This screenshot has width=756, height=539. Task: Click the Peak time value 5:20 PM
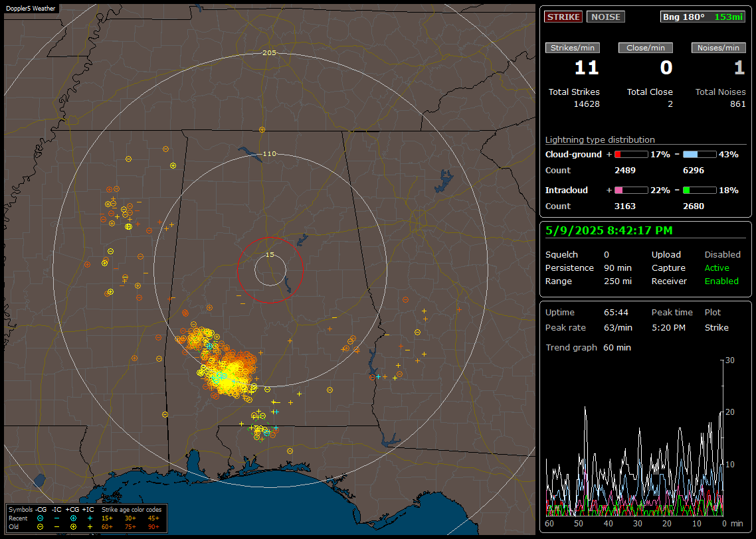click(x=668, y=327)
